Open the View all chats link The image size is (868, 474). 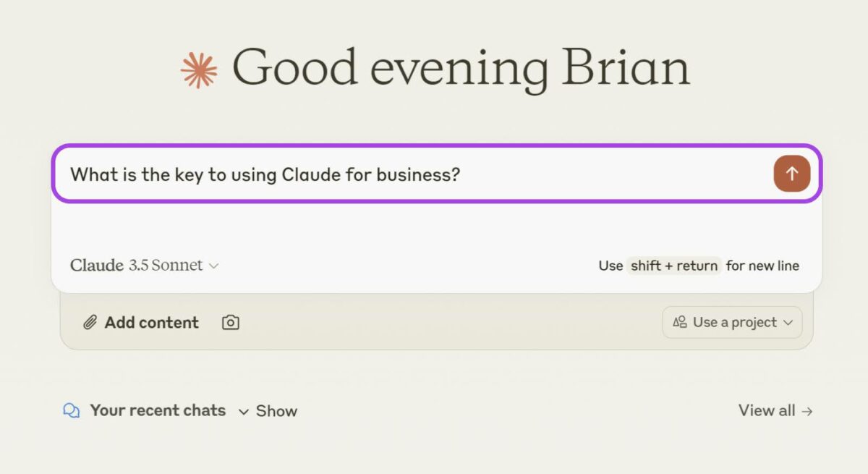coord(767,410)
